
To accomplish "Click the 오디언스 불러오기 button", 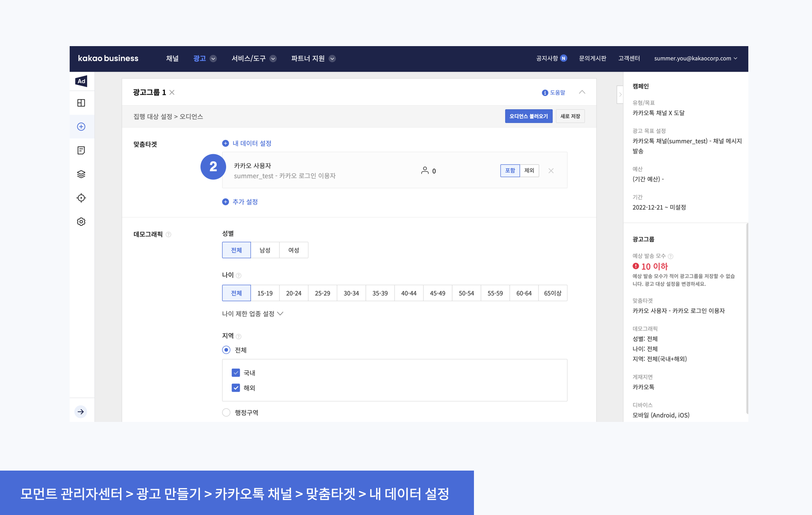I will click(x=529, y=116).
